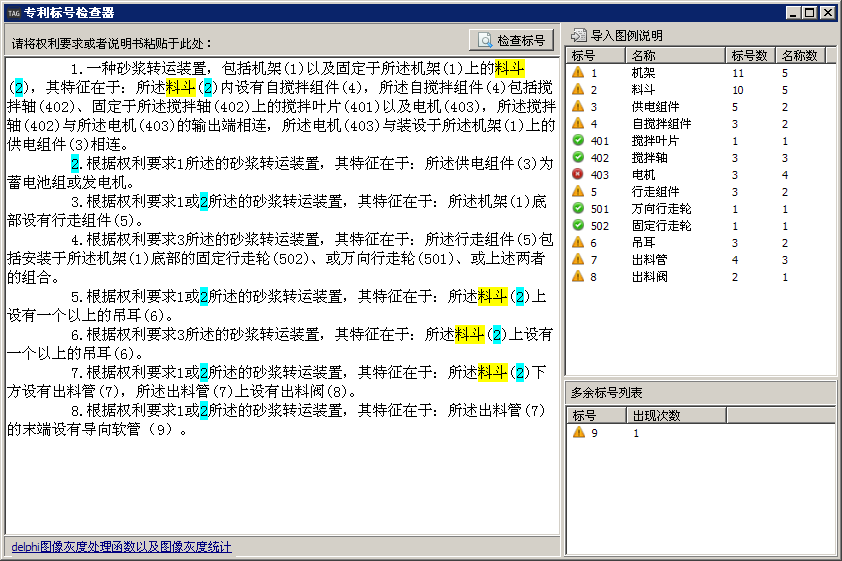Click red error icon beside 电机

pos(578,175)
